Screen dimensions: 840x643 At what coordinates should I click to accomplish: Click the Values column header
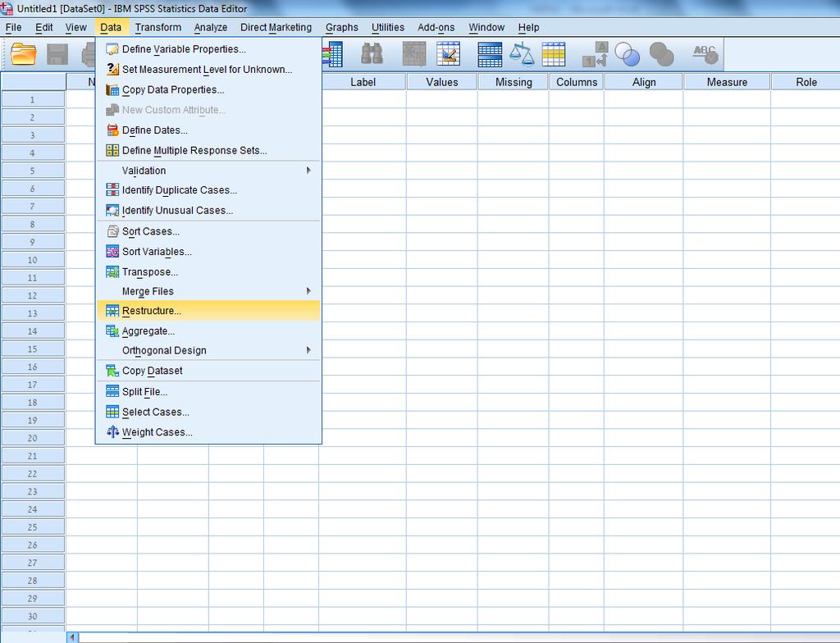[x=442, y=82]
